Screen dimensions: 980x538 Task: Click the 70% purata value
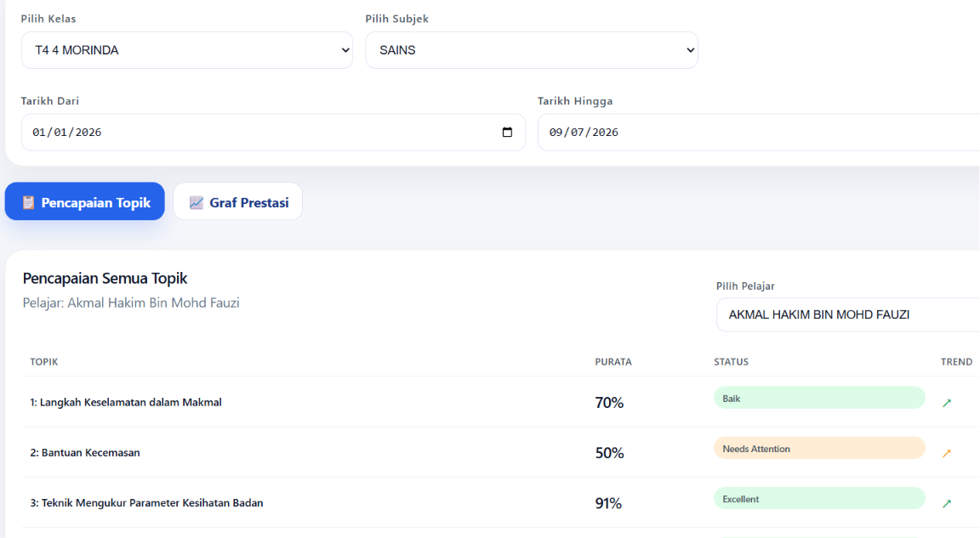(609, 403)
